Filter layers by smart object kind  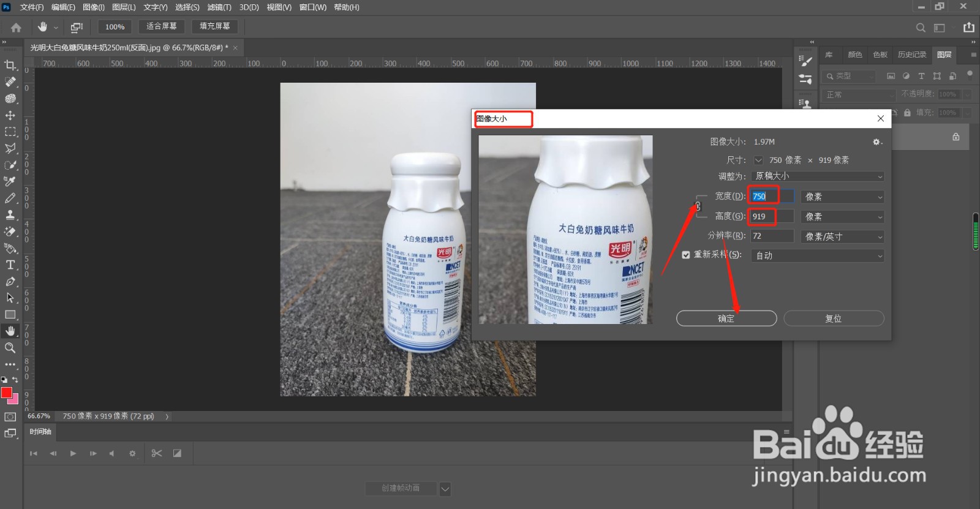point(952,76)
